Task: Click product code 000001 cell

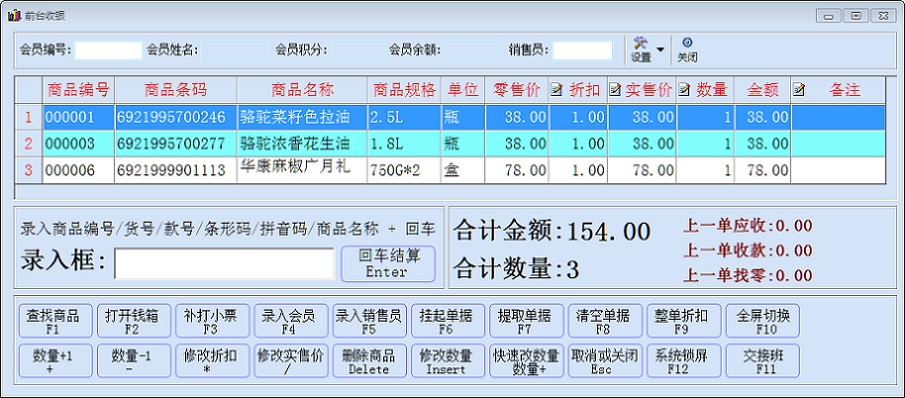Action: [78, 117]
